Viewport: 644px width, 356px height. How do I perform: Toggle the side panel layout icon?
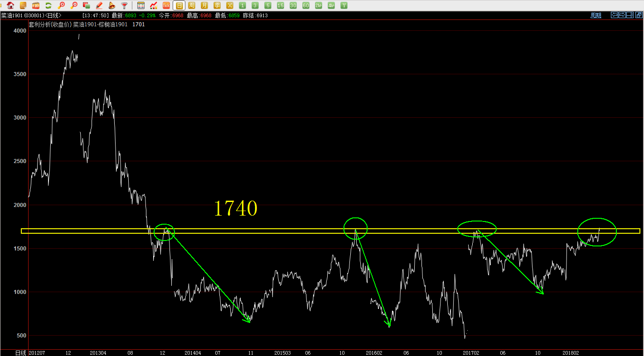[630, 15]
